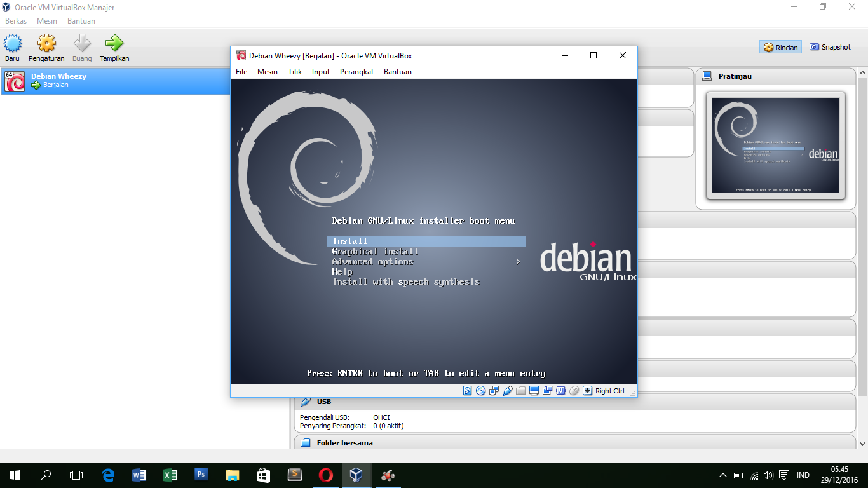Click the Debian icon in the VM list

click(15, 81)
